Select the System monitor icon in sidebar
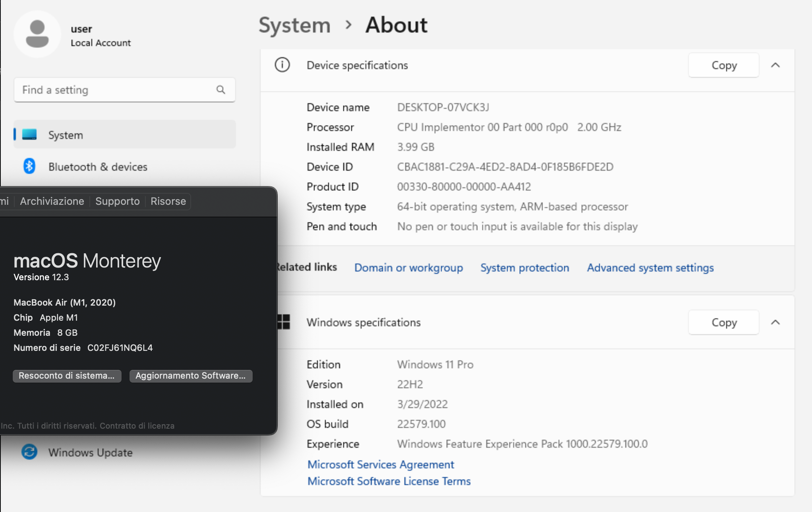Screen dimensions: 812x512 point(29,135)
